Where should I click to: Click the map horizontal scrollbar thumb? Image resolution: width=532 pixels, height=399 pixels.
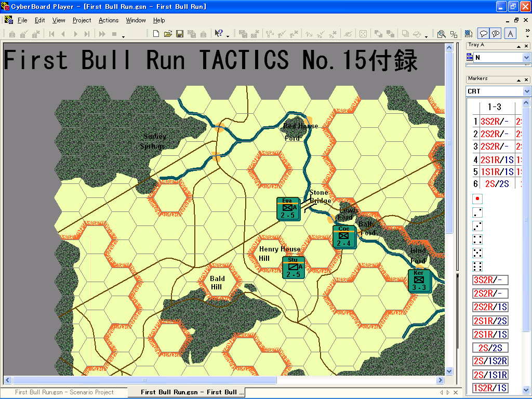(144, 380)
